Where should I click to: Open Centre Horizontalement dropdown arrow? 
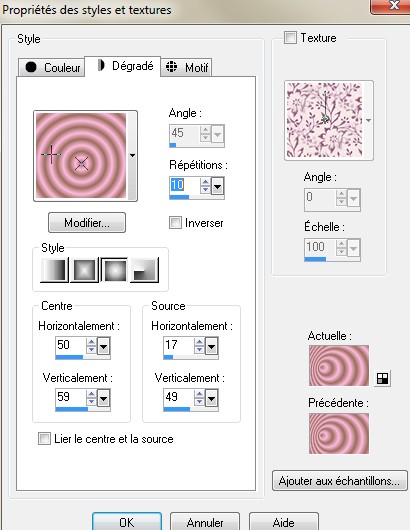tap(103, 346)
